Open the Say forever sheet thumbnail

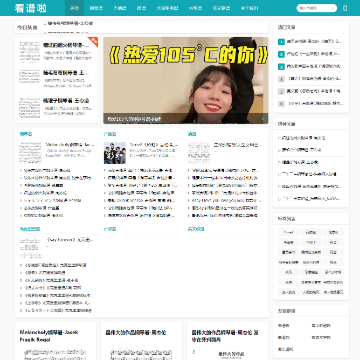(x=30, y=248)
